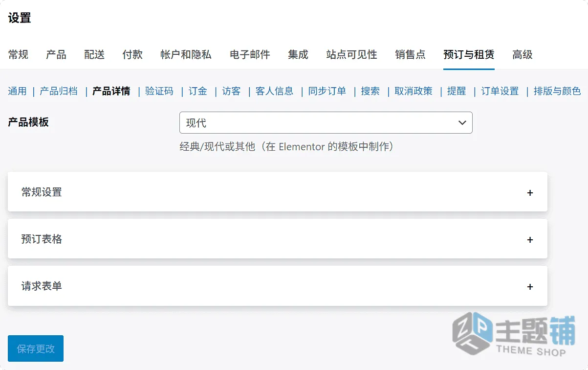Click the 常规设置 panel title
Screen dimensions: 588x370
click(42, 192)
